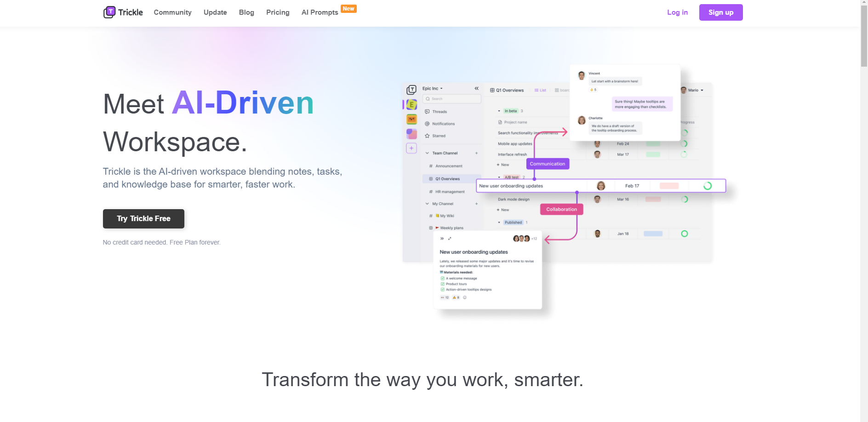Click the add workspace plus icon
Viewport: 868px width, 422px height.
411,148
